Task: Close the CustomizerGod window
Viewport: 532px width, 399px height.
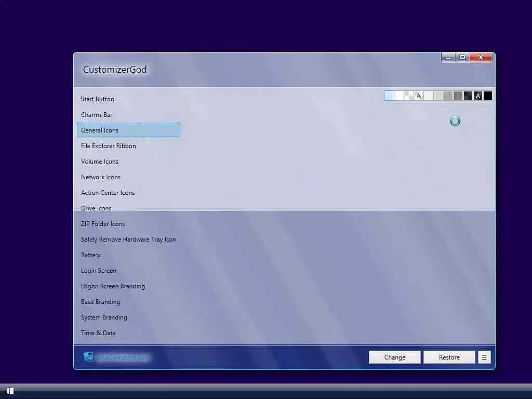Action: click(481, 57)
